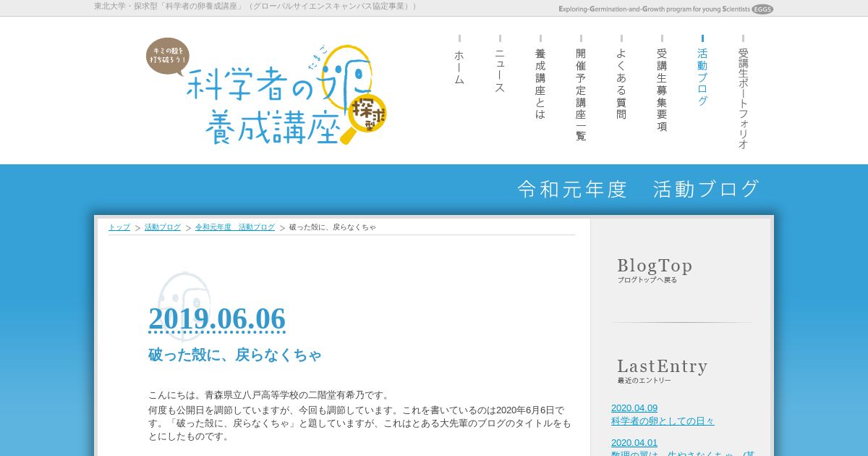This screenshot has width=868, height=456.
Task: Open the ニュース menu item
Action: [500, 64]
